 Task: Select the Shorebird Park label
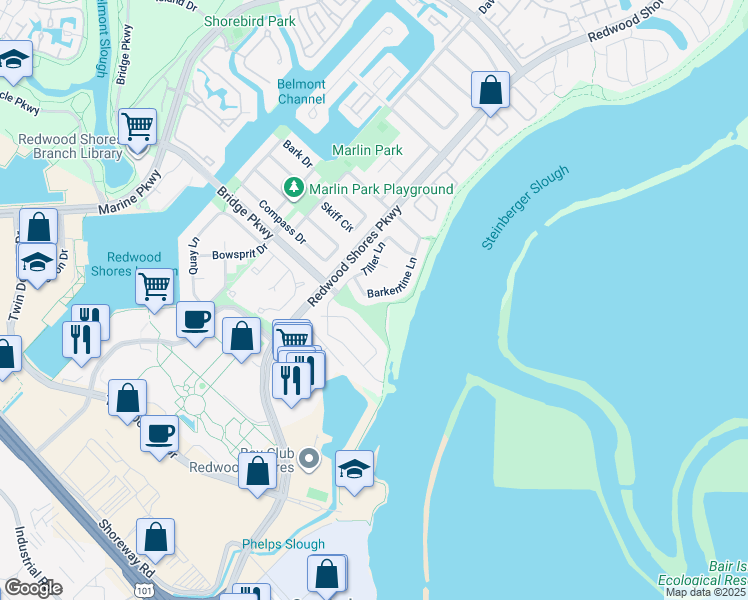250,21
